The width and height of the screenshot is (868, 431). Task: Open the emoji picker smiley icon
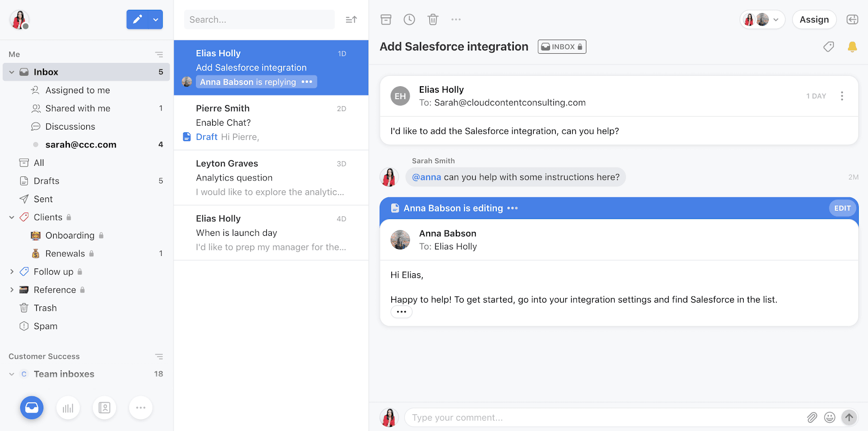tap(829, 417)
